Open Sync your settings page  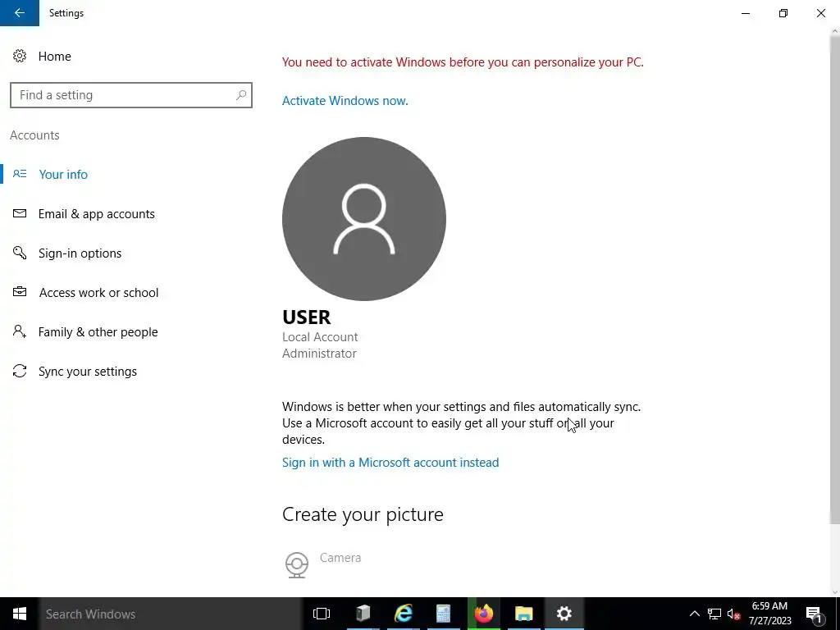pyautogui.click(x=87, y=372)
